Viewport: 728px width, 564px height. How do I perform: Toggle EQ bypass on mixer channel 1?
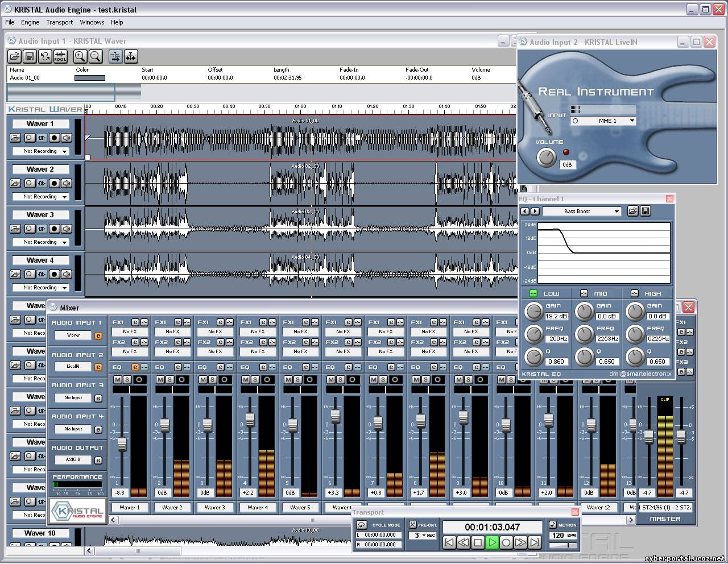click(x=144, y=367)
